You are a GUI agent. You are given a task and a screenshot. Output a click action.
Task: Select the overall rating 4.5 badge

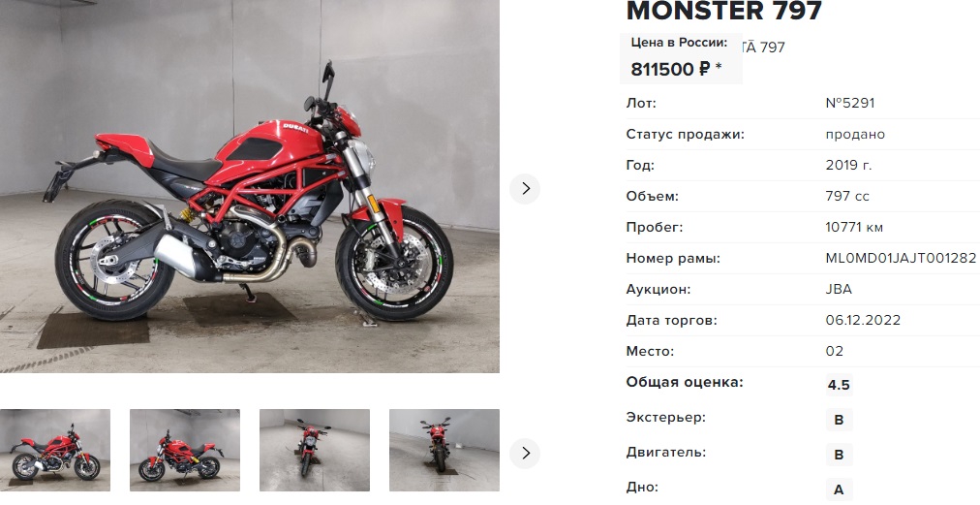pos(839,385)
